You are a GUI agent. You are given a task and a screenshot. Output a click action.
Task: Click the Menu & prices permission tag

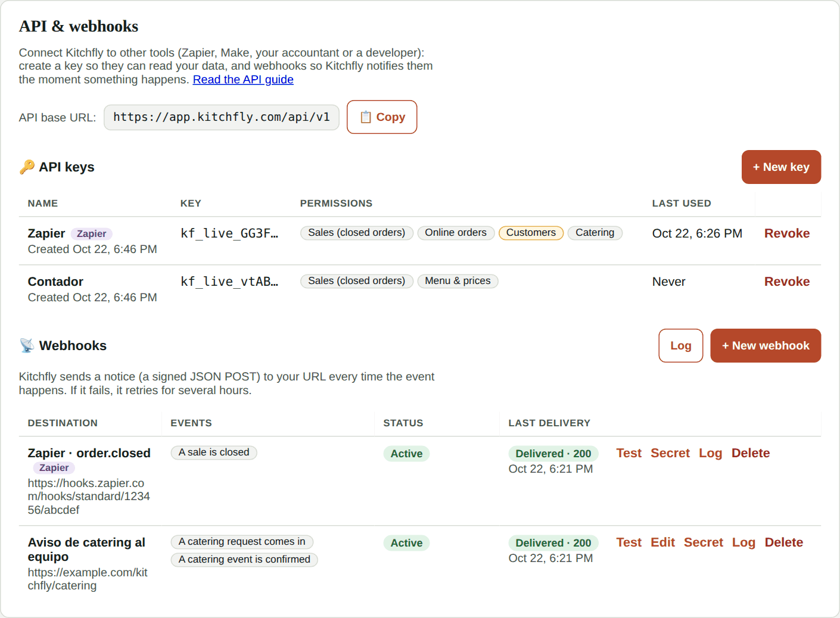point(458,281)
